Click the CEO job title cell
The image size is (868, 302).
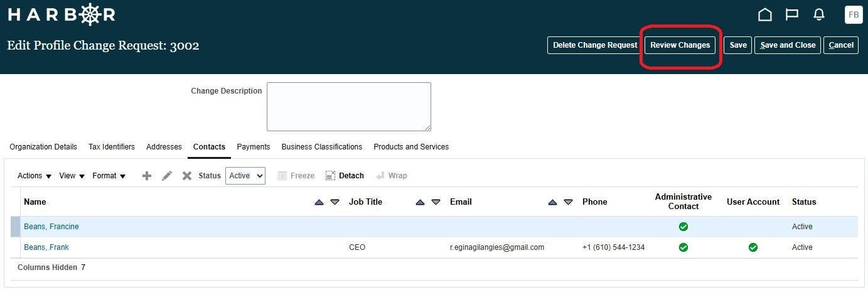(x=357, y=247)
